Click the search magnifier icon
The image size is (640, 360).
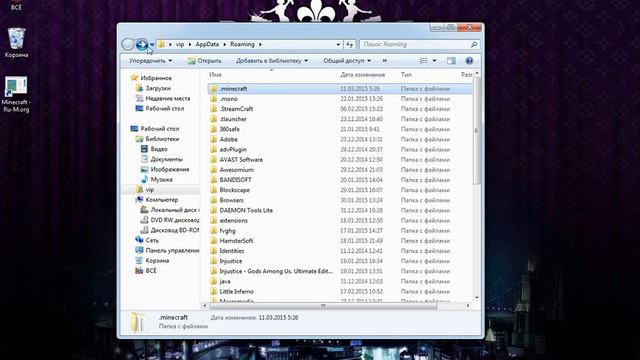tap(474, 44)
